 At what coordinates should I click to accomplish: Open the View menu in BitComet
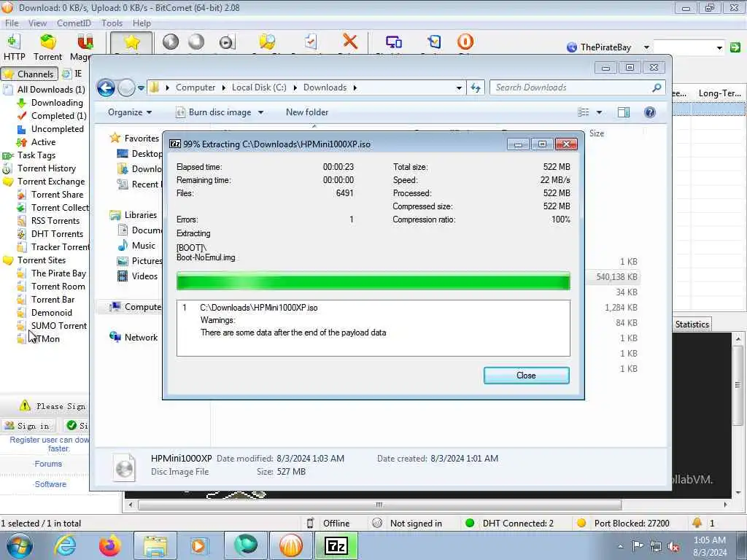point(37,23)
